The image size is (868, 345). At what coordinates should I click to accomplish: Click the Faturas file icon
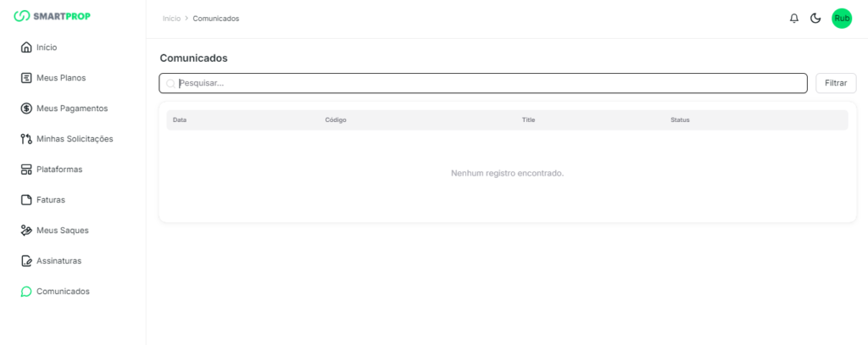tap(26, 200)
